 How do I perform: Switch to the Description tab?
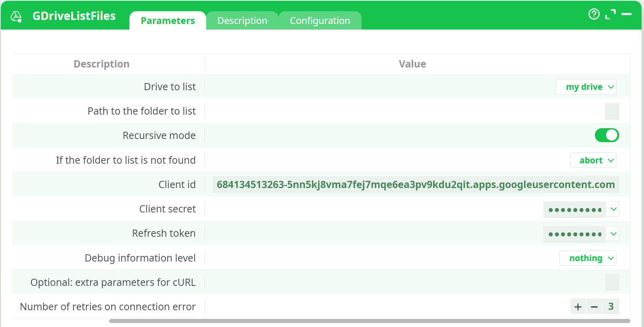click(242, 21)
